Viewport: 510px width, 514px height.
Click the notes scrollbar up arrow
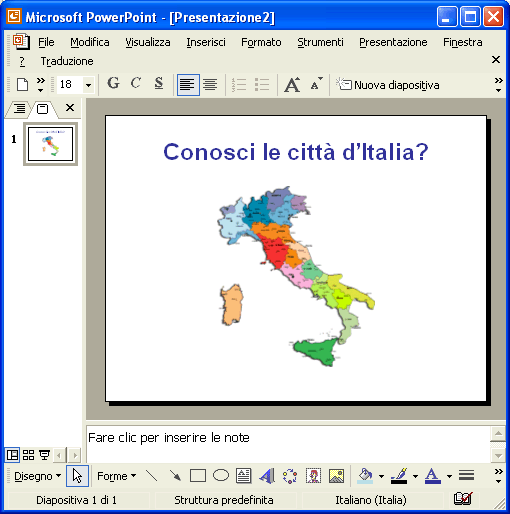498,433
